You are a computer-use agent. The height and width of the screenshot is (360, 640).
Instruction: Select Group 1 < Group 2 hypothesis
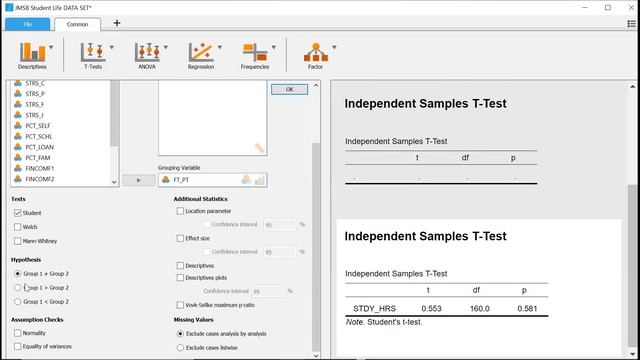tap(17, 302)
